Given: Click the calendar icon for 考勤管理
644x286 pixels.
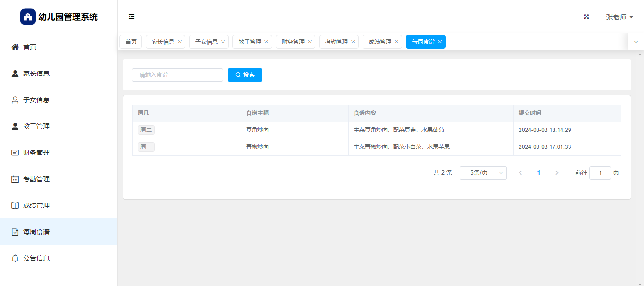Looking at the screenshot, I should click(x=15, y=179).
